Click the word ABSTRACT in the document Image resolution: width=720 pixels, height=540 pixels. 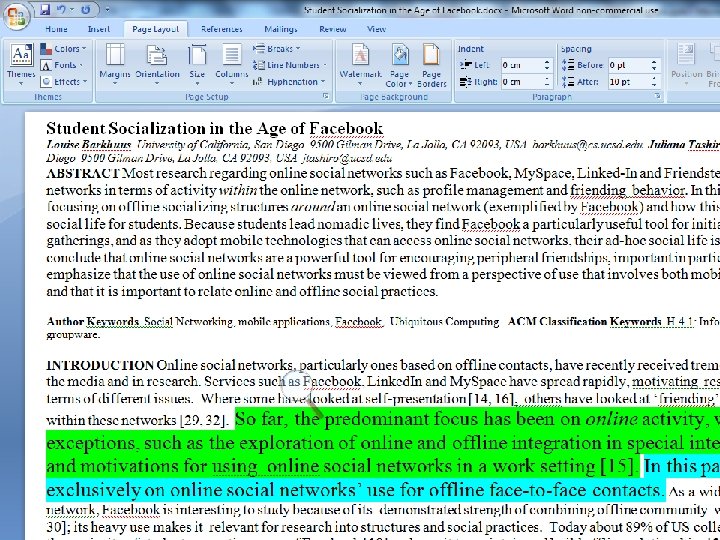pyautogui.click(x=83, y=174)
